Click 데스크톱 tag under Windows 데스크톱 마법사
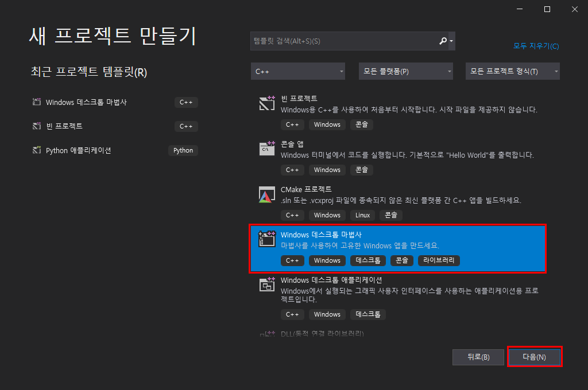 pos(368,260)
